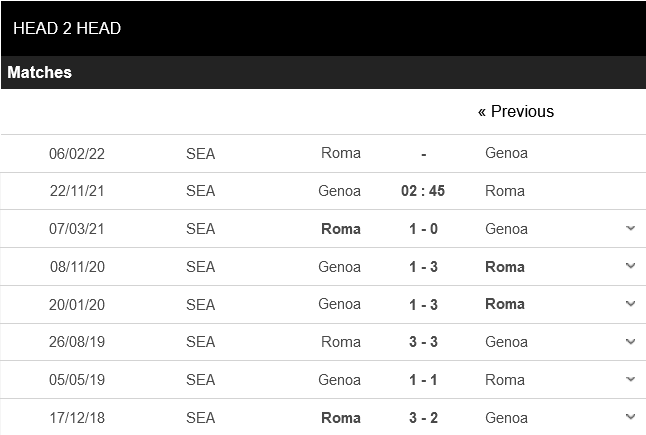Select the Matches tab header

tap(40, 73)
